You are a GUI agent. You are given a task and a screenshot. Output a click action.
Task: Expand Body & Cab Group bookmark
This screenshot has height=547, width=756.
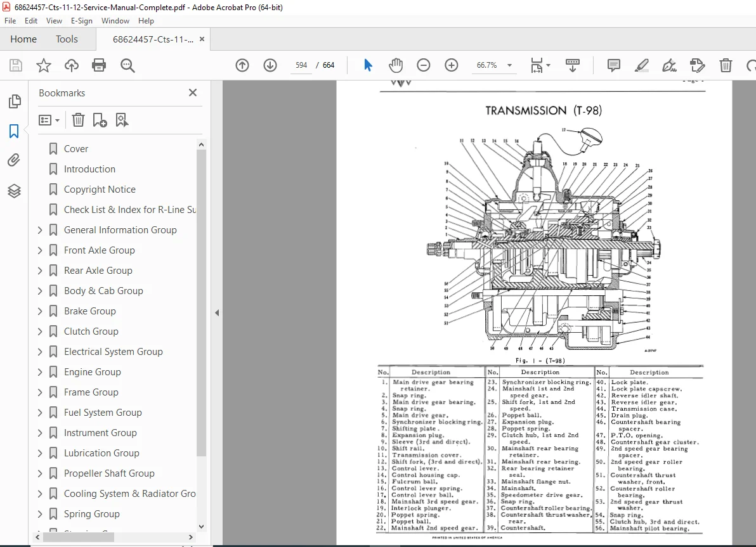point(40,291)
